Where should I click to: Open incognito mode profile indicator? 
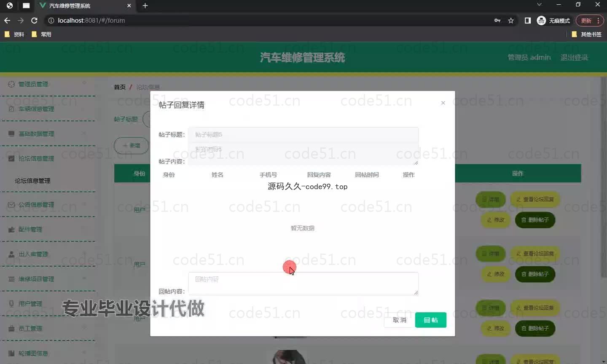point(553,20)
